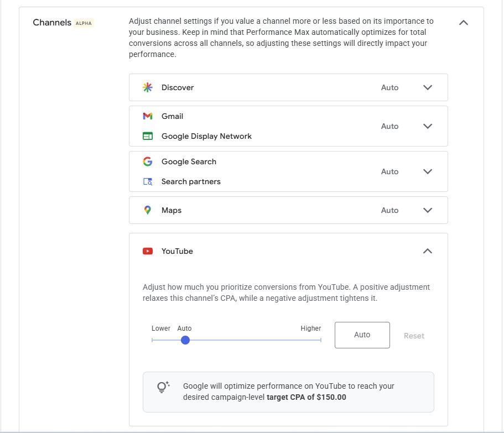Viewport: 504px width, 433px height.
Task: Click the Google Search G icon
Action: [x=148, y=161]
